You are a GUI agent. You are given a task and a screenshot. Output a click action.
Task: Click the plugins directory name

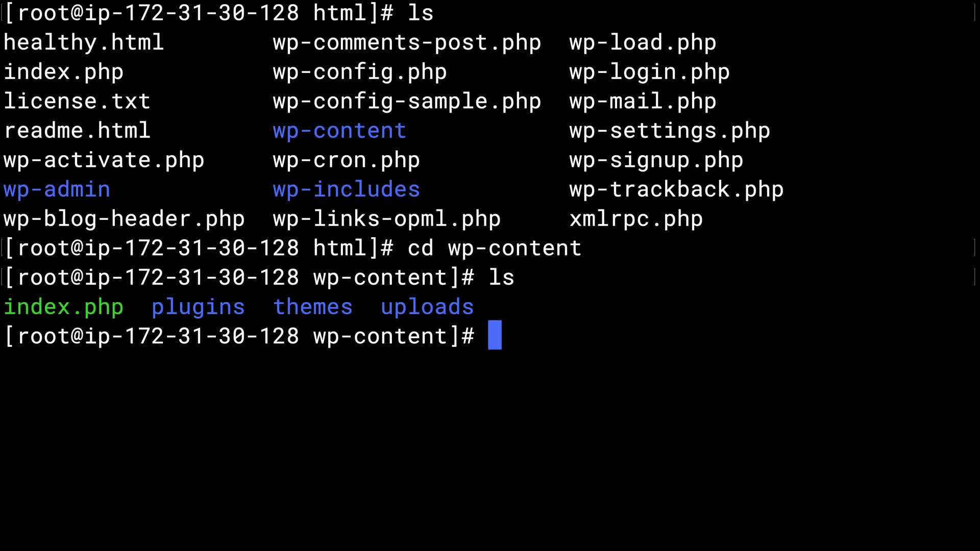click(198, 307)
